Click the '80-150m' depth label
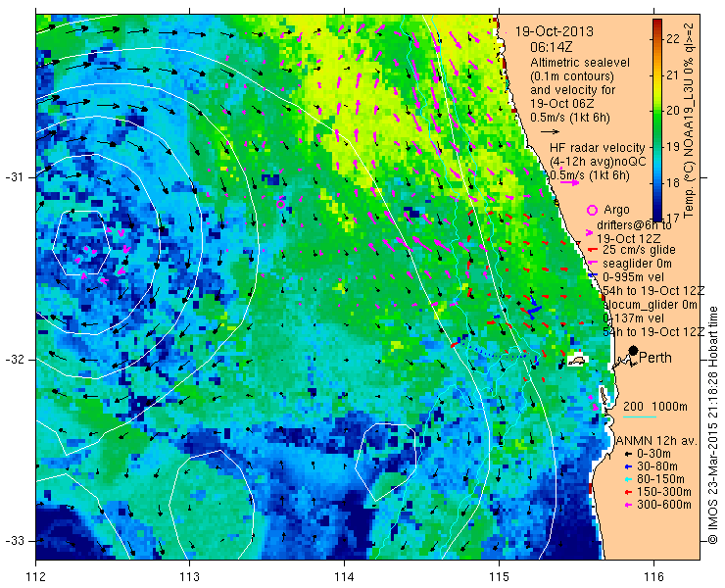725x588 pixels. (660, 479)
